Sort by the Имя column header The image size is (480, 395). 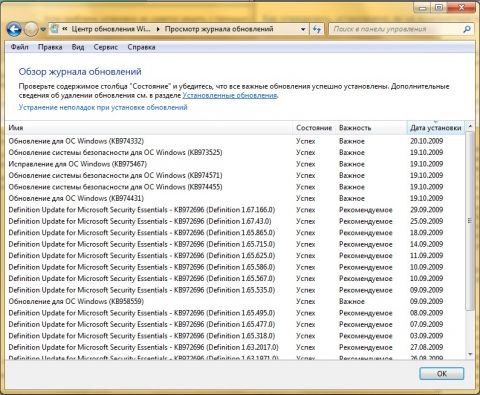tap(149, 128)
